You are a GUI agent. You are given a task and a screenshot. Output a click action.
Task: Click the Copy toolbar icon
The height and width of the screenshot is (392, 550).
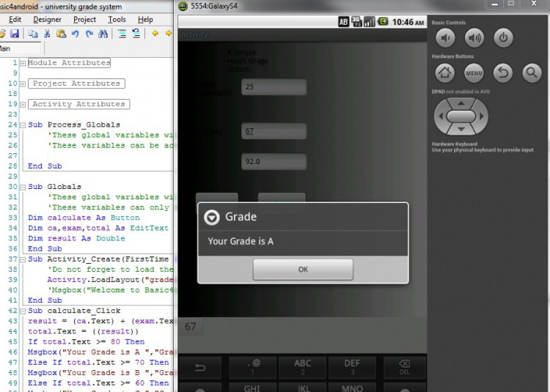33,34
